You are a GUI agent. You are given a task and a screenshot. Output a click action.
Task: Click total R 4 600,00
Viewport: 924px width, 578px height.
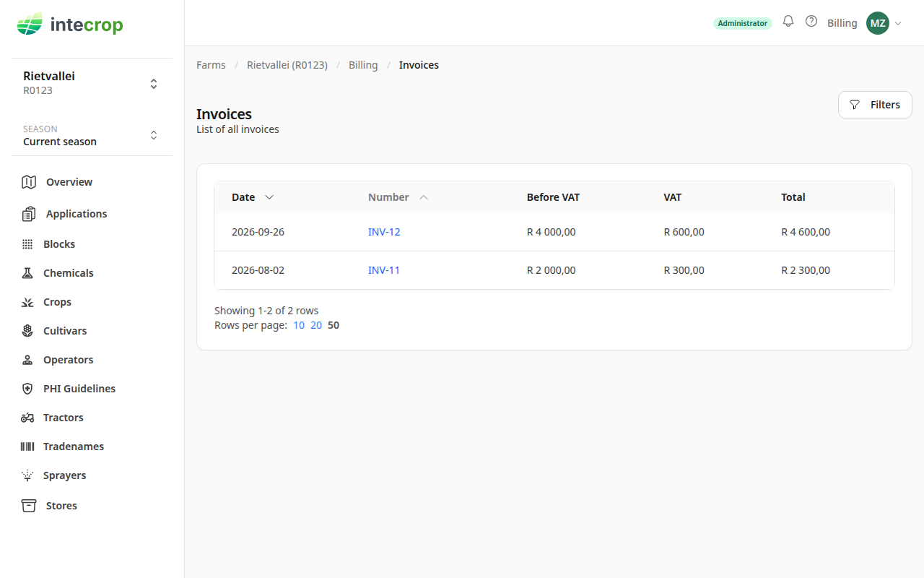[806, 232]
